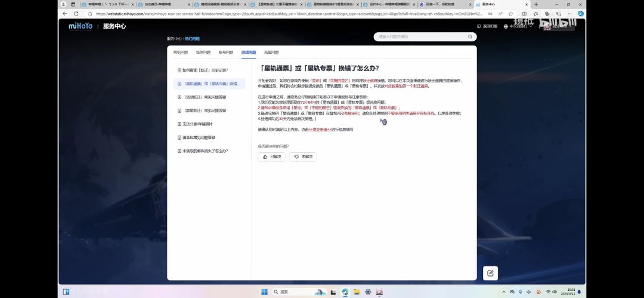Open the split screen icon in browser toolbar
This screenshot has width=644, height=298.
[524, 14]
